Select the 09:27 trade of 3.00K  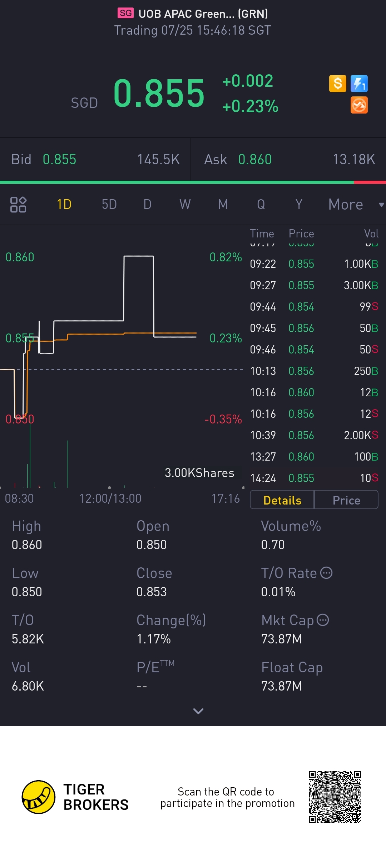pyautogui.click(x=314, y=285)
